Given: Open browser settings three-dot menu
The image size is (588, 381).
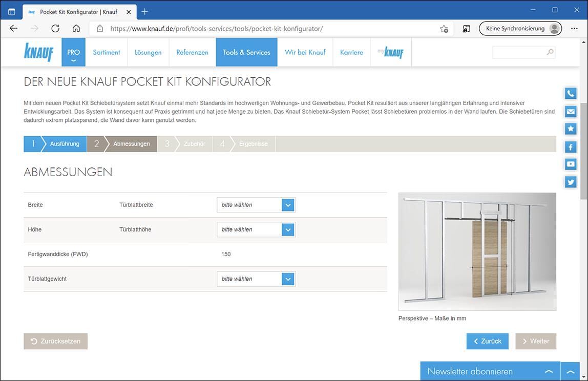Looking at the screenshot, I should pyautogui.click(x=574, y=29).
